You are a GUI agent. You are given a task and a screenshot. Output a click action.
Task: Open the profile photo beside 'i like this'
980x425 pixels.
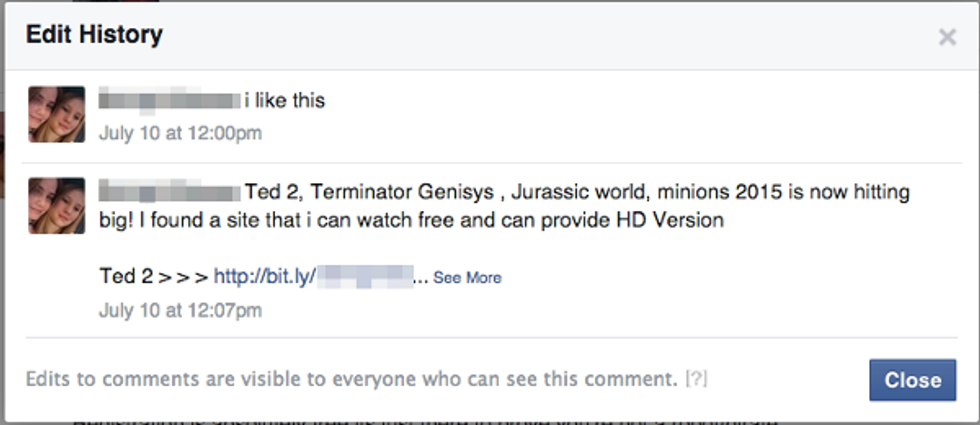tap(57, 114)
